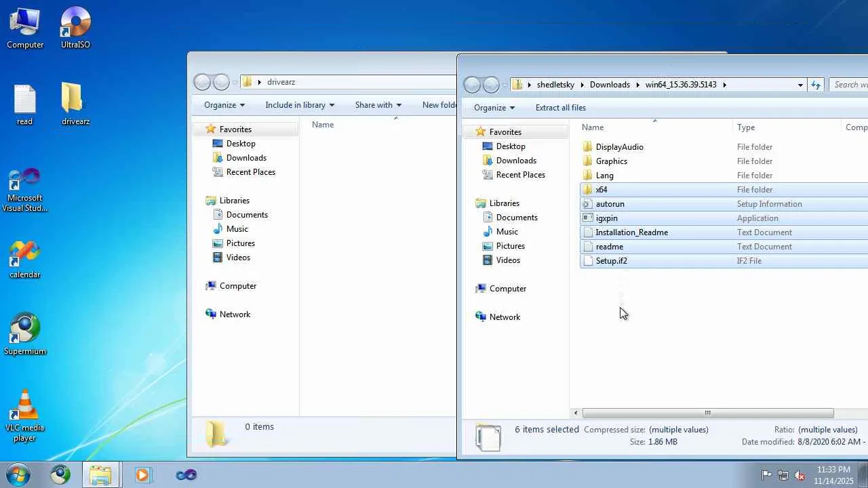Open the Share with dropdown
Viewport: 868px width, 488px height.
coord(378,105)
